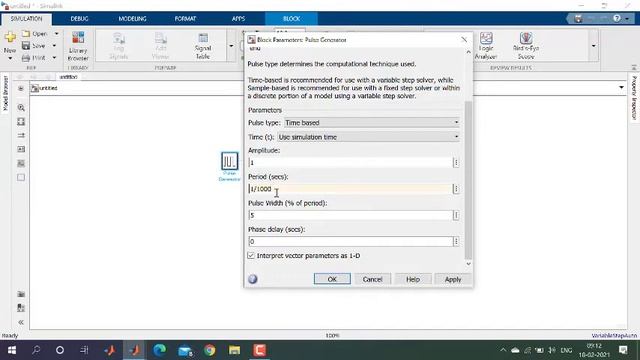The image size is (640, 360).
Task: Expand the New button dropdown arrow
Action: coord(10,58)
